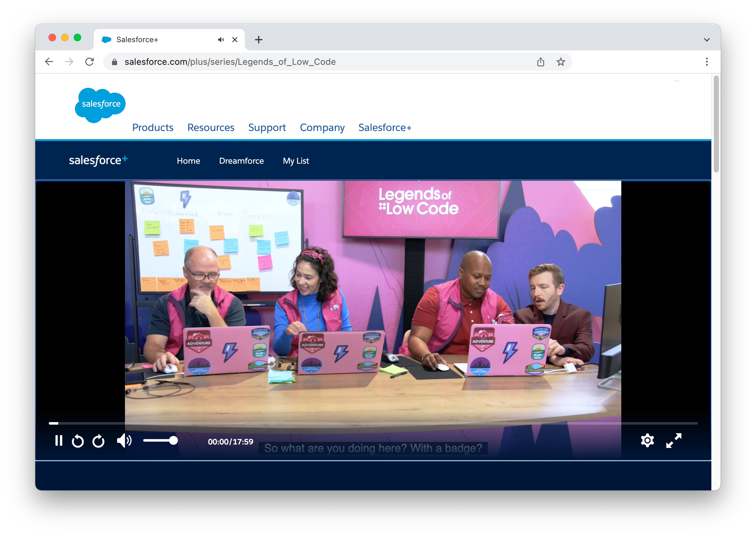Pause the video playback

(59, 441)
